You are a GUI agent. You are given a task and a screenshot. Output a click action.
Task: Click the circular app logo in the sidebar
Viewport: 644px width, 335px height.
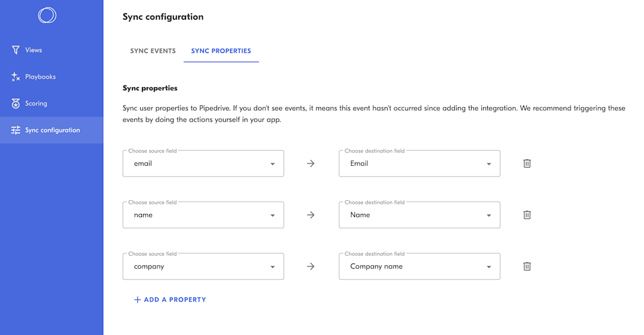coord(47,15)
